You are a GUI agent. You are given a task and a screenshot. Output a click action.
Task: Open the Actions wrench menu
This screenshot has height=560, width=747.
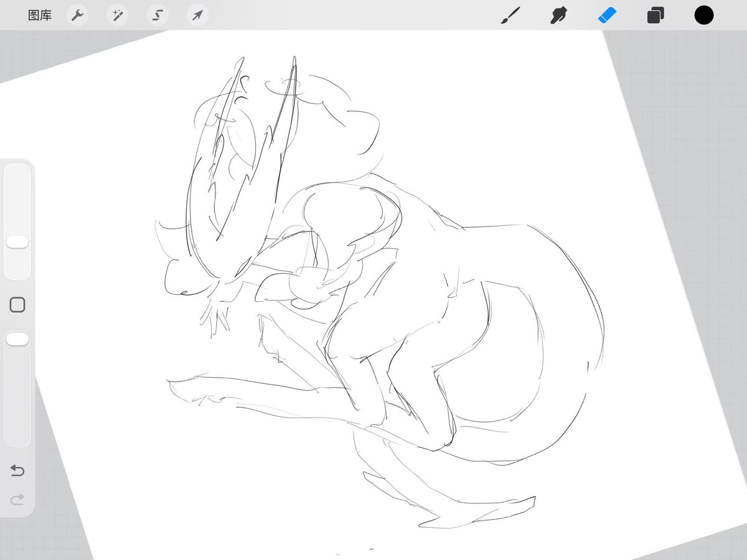77,16
